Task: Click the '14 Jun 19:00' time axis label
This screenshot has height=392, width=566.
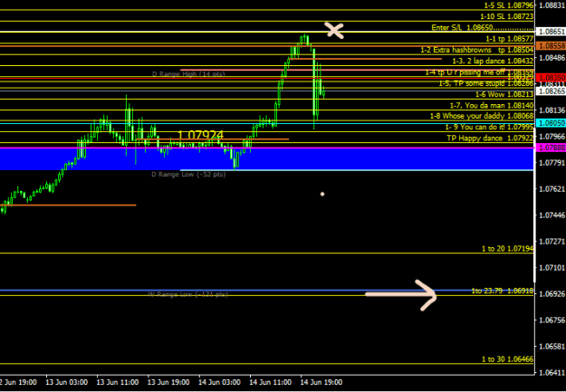Action: [x=321, y=382]
